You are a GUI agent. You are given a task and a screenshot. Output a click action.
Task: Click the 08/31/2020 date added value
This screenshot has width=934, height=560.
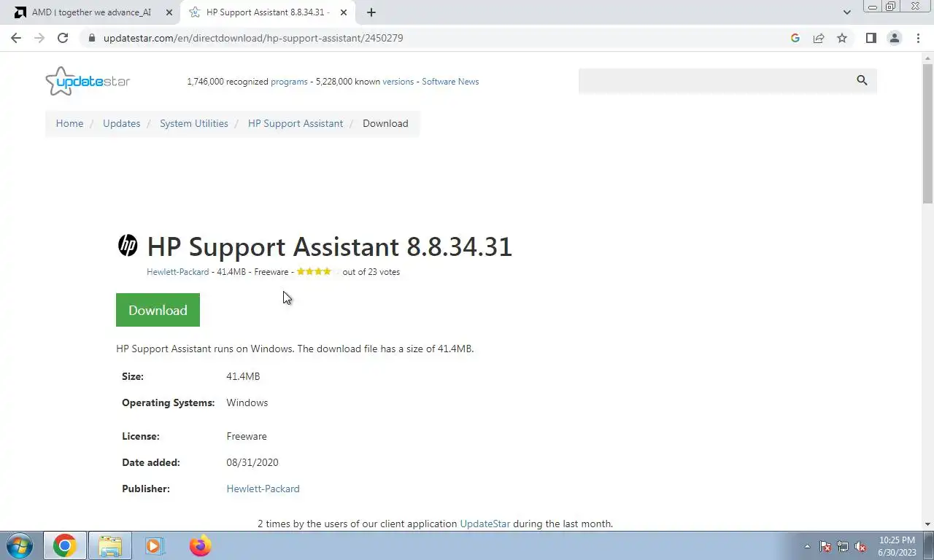(252, 462)
